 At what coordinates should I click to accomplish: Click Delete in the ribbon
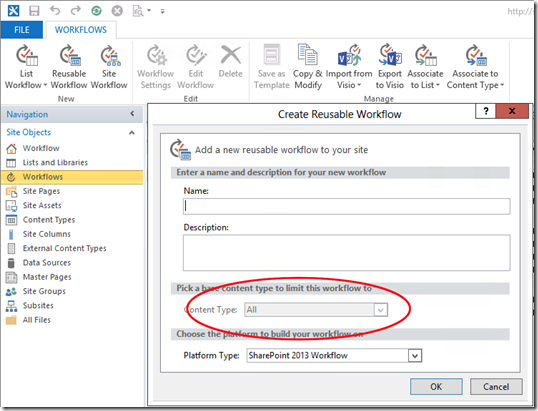point(231,62)
